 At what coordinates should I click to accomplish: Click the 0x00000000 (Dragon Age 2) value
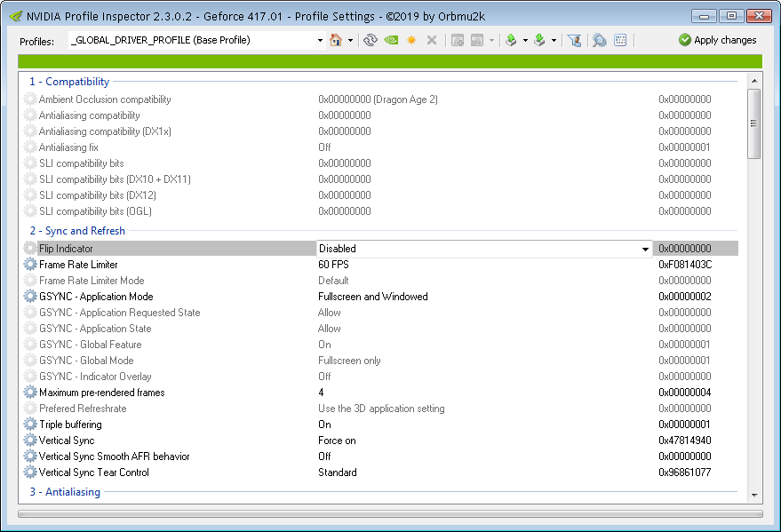coord(378,99)
